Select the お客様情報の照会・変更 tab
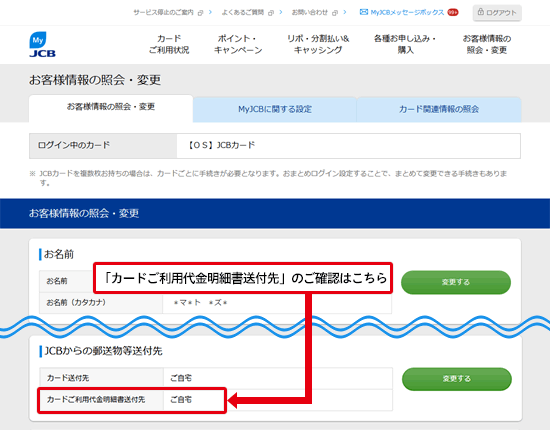 pyautogui.click(x=111, y=108)
